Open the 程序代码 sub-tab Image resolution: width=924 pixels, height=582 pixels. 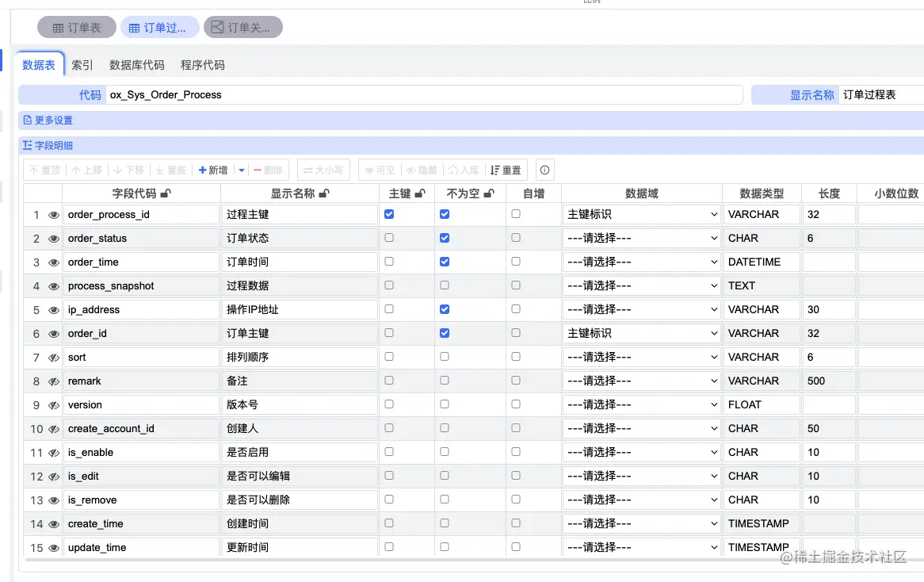click(x=203, y=65)
